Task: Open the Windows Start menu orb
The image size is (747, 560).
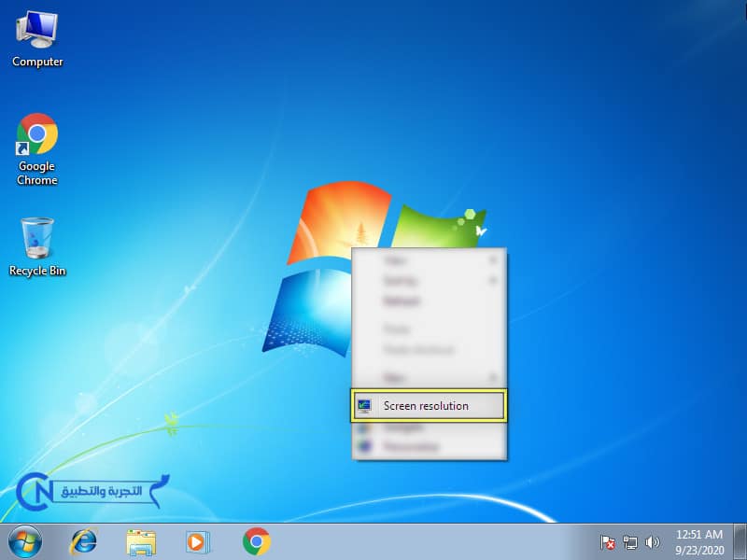Action: tap(25, 542)
